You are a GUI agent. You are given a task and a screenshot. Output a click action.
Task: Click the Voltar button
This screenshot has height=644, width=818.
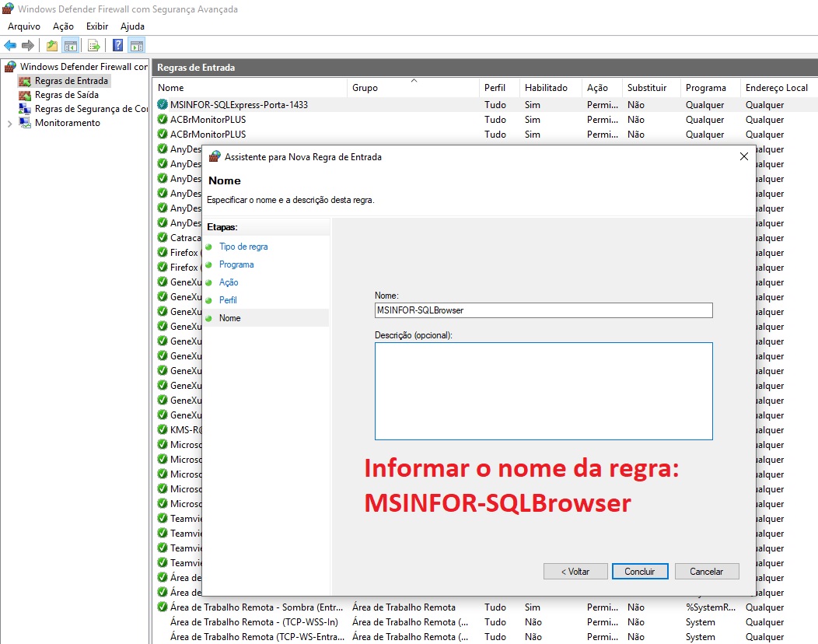tap(575, 572)
